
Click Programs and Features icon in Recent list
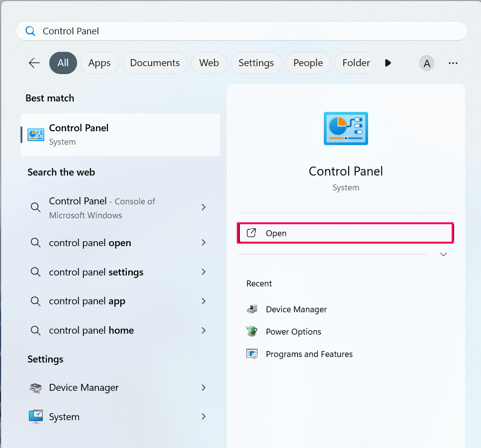coord(252,354)
